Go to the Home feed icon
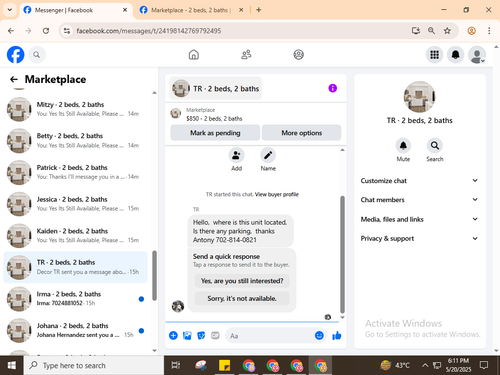This screenshot has height=375, width=500. tap(194, 55)
